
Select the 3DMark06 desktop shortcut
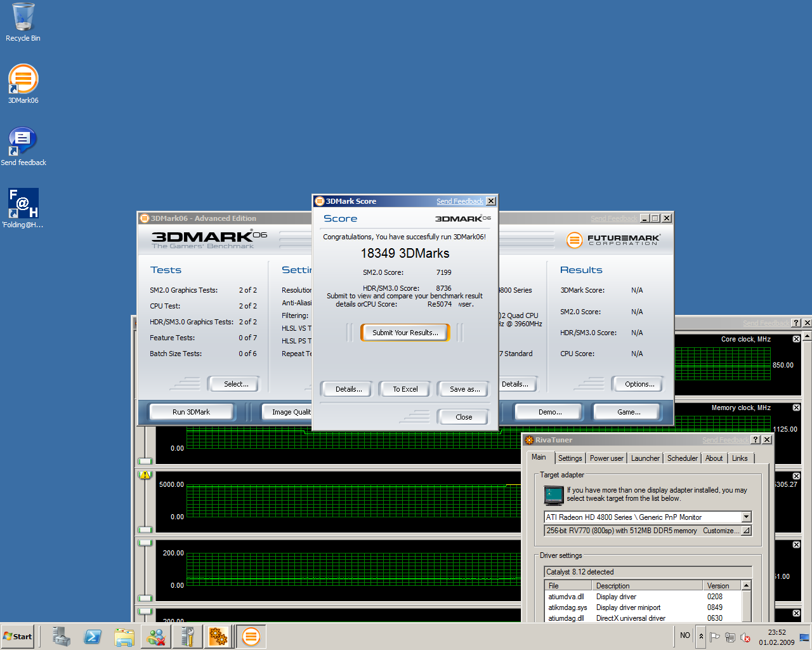[x=23, y=84]
